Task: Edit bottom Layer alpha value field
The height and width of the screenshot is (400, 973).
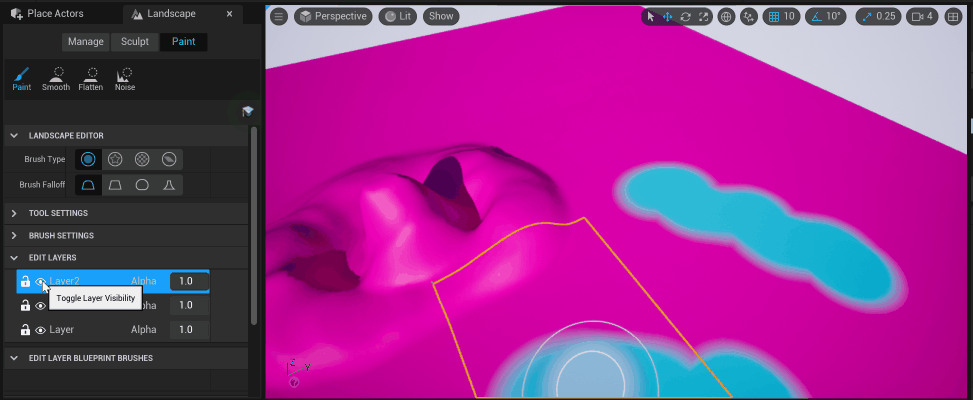Action: (189, 329)
